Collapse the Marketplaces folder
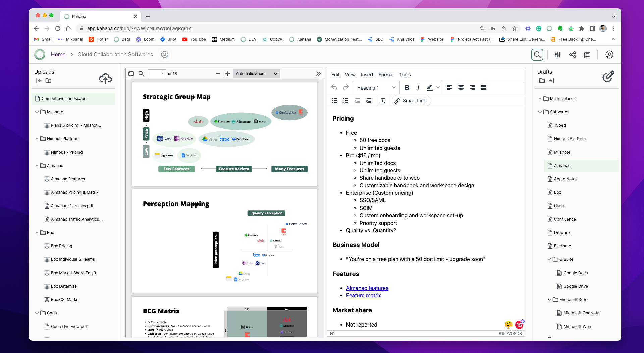The height and width of the screenshot is (353, 644). tap(540, 99)
